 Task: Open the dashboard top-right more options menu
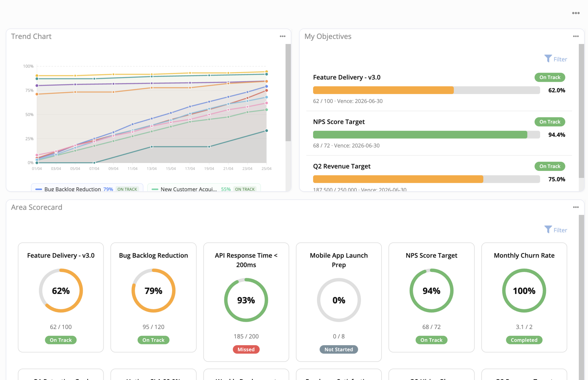pos(576,13)
